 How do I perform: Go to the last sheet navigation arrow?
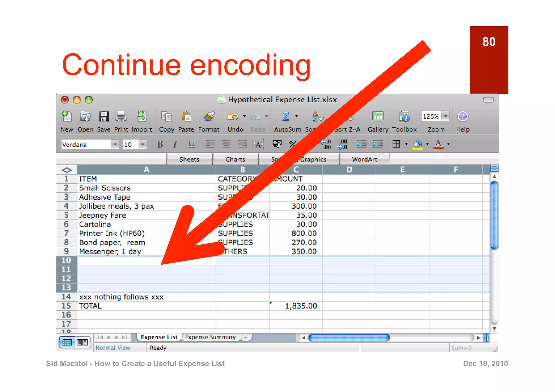coord(125,337)
